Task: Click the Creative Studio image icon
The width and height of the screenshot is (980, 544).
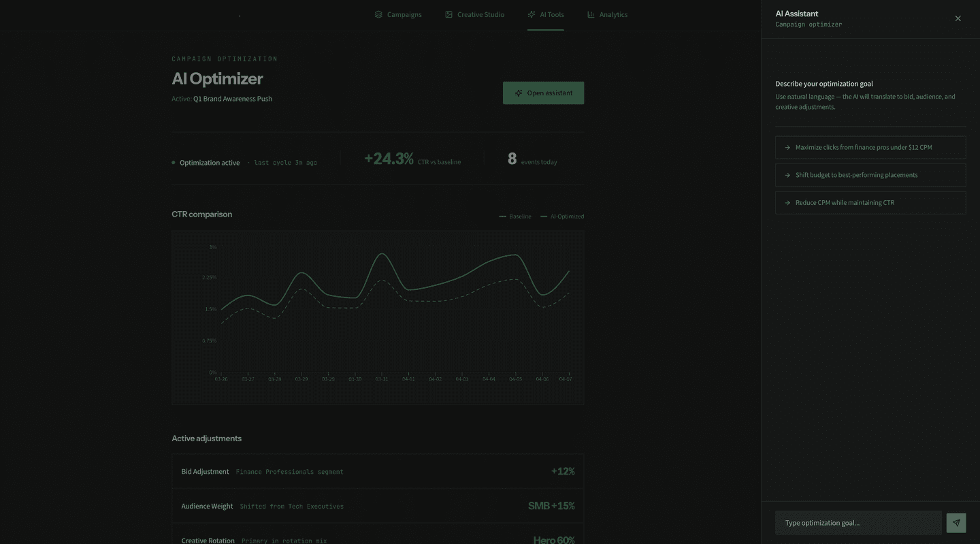Action: pyautogui.click(x=448, y=14)
